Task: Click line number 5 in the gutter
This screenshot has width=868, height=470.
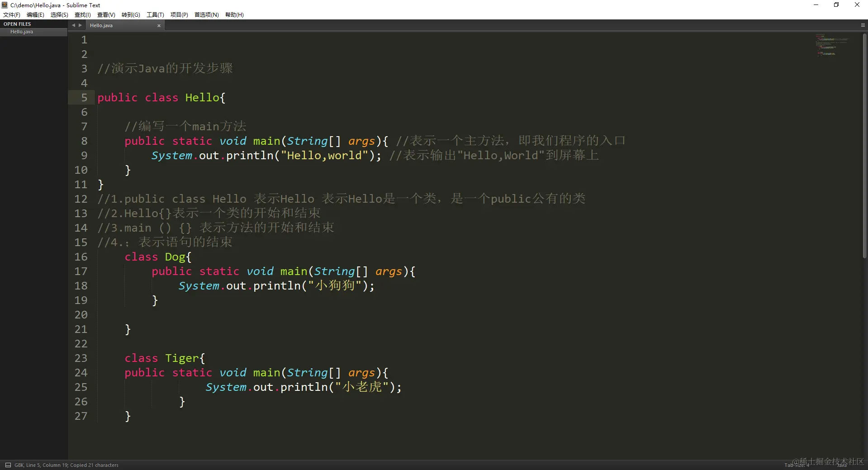Action: 84,98
